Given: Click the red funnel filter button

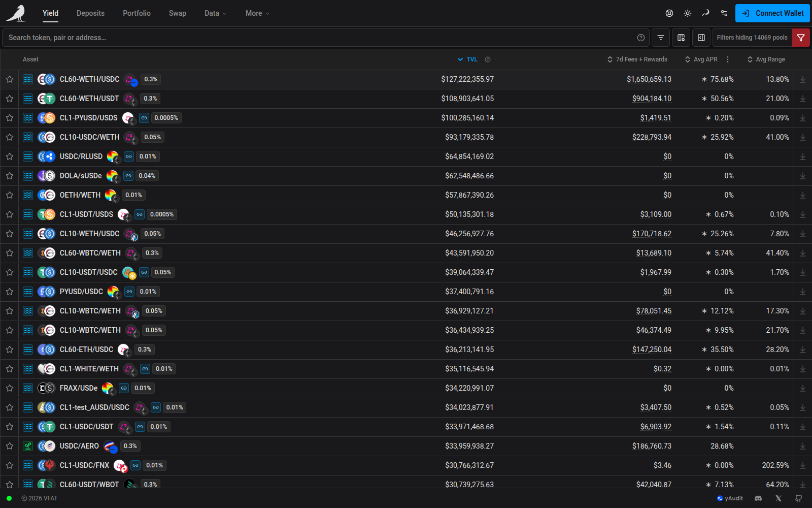Looking at the screenshot, I should (x=801, y=38).
